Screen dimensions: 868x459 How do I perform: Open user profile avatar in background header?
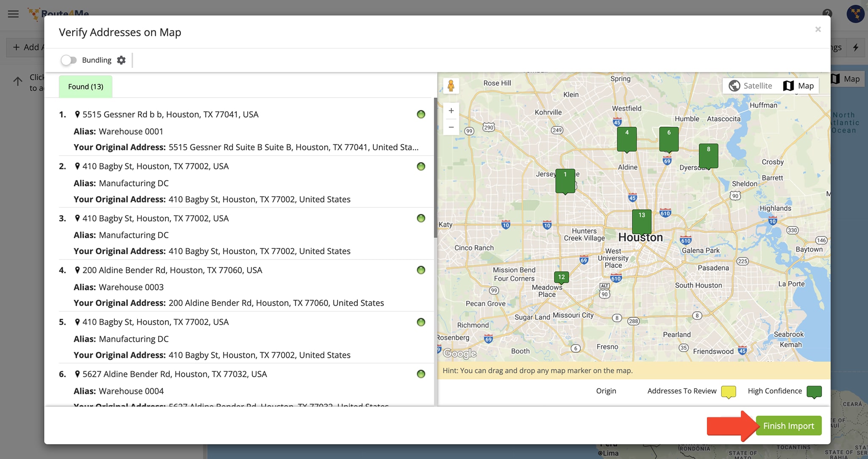click(855, 14)
